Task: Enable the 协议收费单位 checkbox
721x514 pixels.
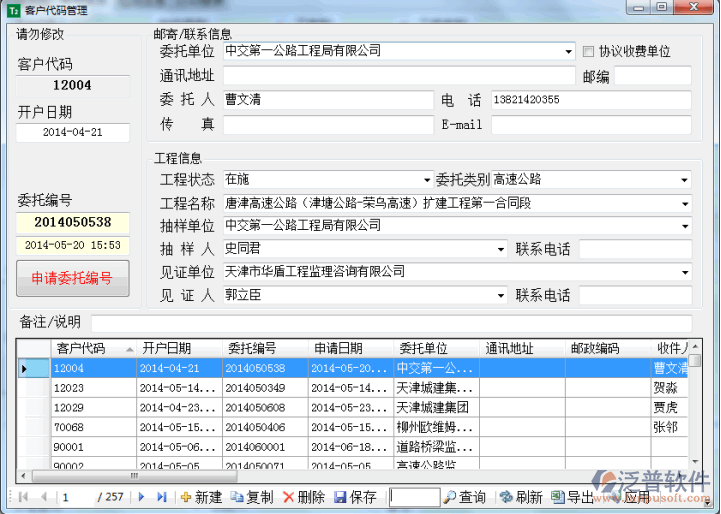Action: pos(589,51)
